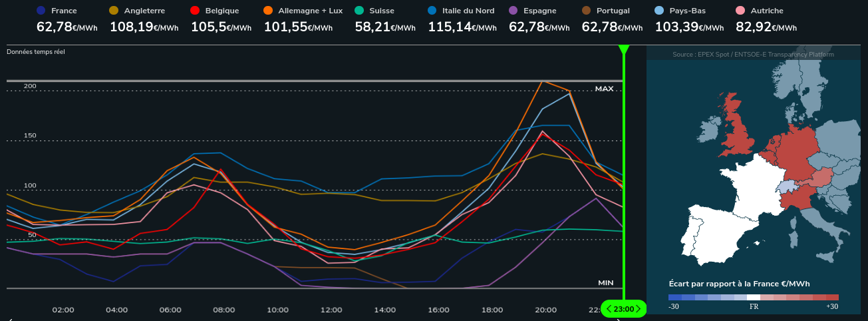Toggle the France series legend dot

41,11
